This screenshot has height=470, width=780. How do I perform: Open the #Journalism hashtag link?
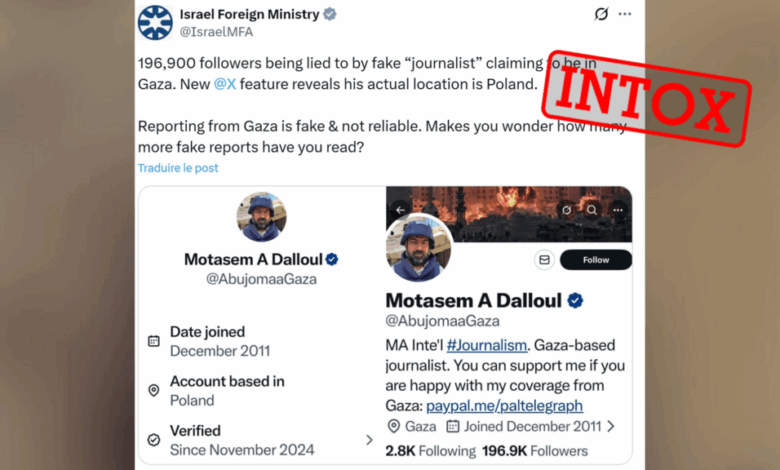coord(486,344)
